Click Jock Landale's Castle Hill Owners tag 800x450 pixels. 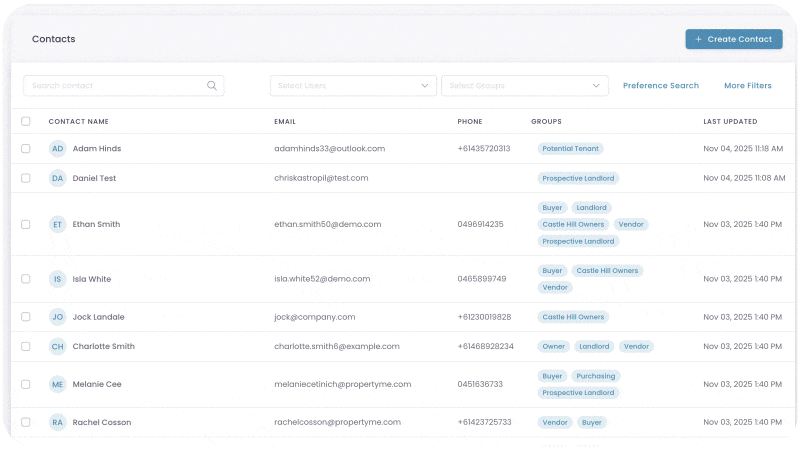(x=573, y=317)
